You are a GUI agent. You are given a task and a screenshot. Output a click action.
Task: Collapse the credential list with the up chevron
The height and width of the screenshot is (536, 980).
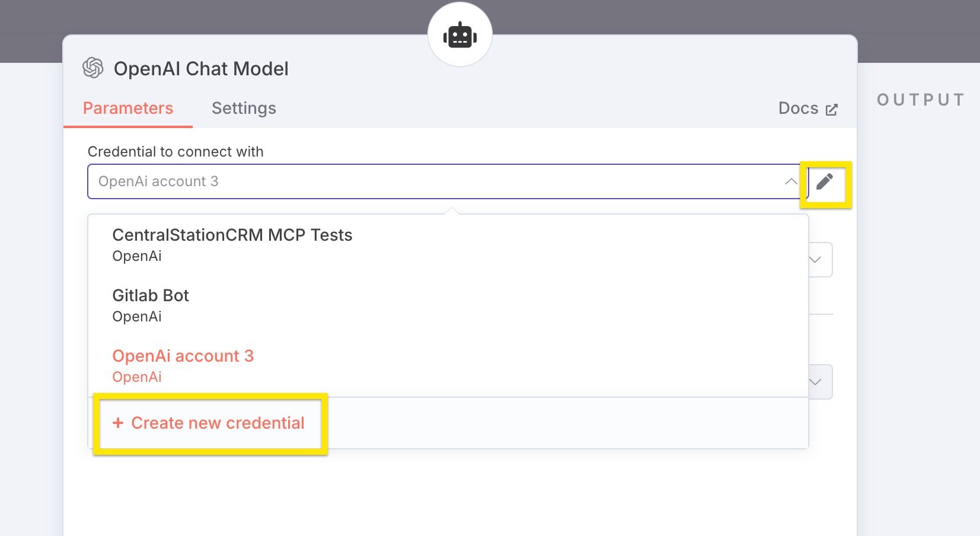coord(791,181)
